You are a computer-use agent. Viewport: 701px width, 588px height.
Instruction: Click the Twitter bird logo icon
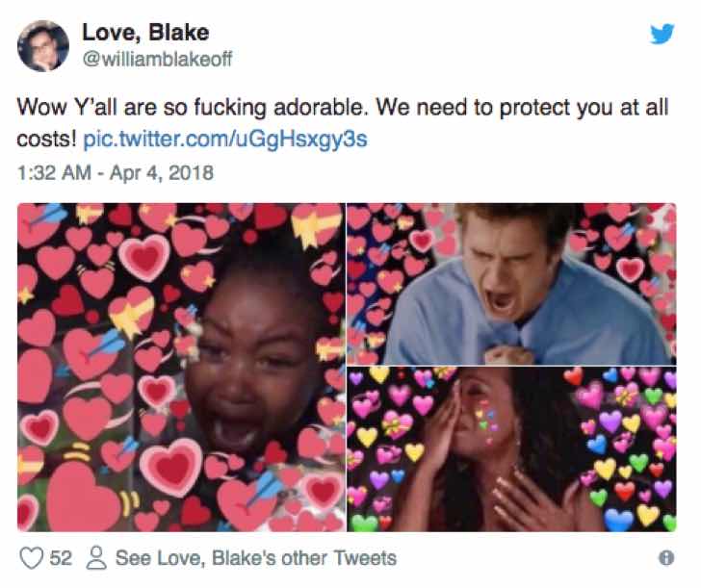[662, 34]
